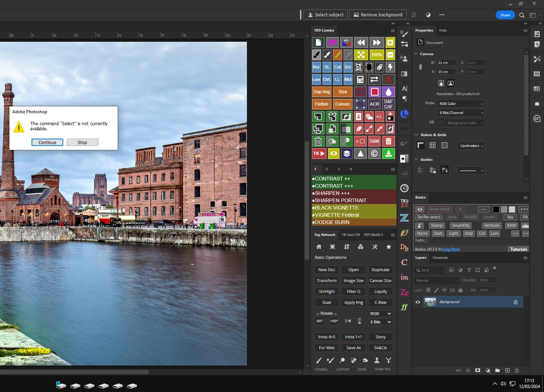Screen dimensions: 544x392
Task: Click the red feather icon in TK9 Combo
Action: pos(358,129)
